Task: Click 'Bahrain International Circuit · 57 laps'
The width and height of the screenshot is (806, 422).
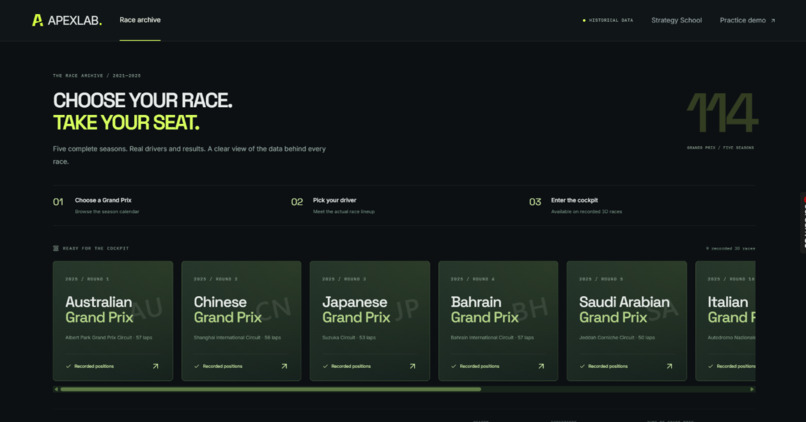Action: click(492, 338)
